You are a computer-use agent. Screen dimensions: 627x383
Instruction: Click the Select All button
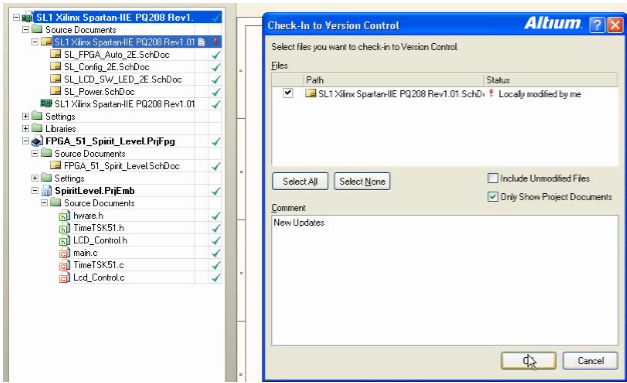[300, 181]
